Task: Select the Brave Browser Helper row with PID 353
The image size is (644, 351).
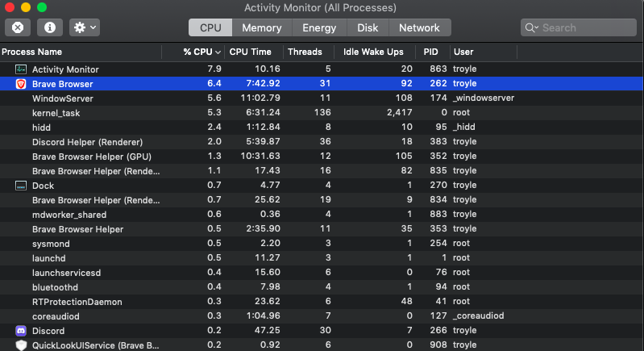Action: 322,229
